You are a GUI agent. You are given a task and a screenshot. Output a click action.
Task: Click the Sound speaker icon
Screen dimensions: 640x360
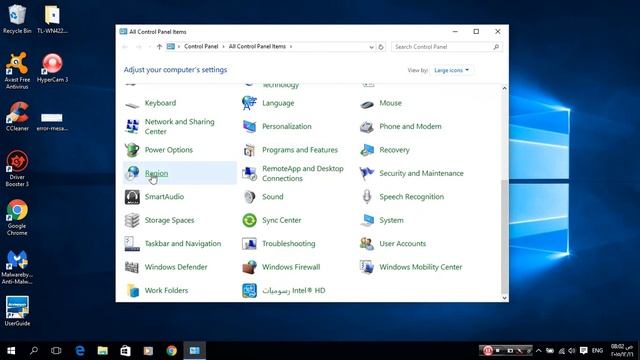tap(249, 197)
